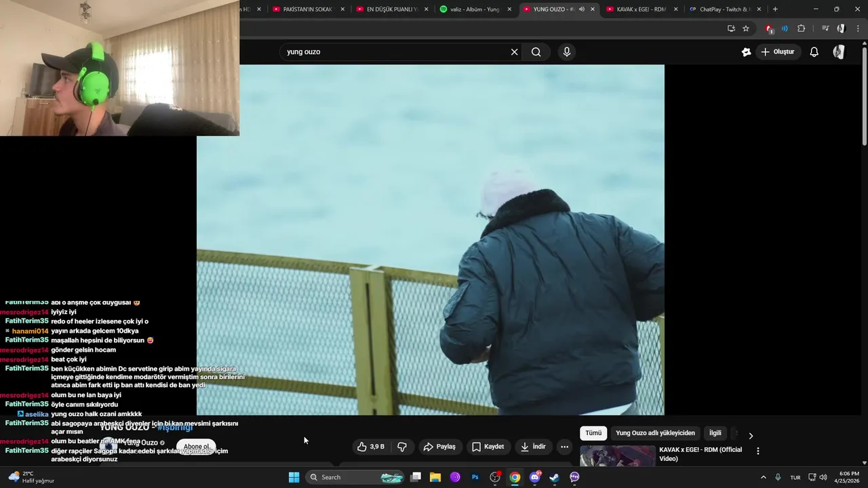Show hidden system tray icons
This screenshot has height=488, width=868.
[x=763, y=477]
